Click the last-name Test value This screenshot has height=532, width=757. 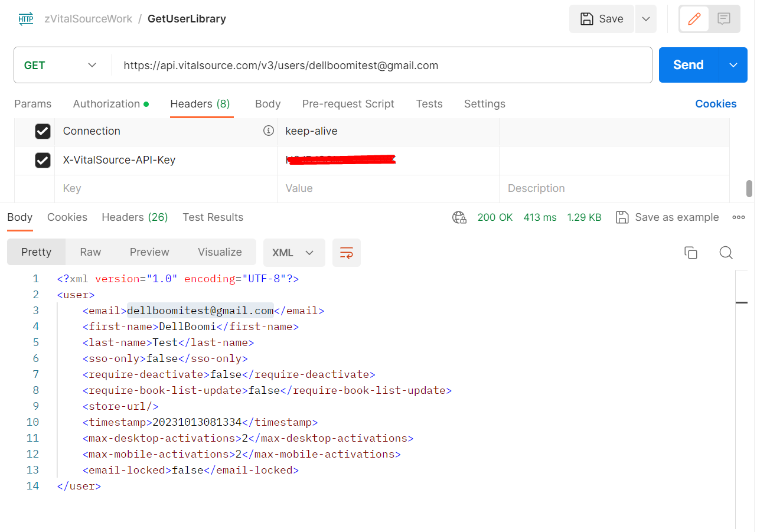point(165,342)
